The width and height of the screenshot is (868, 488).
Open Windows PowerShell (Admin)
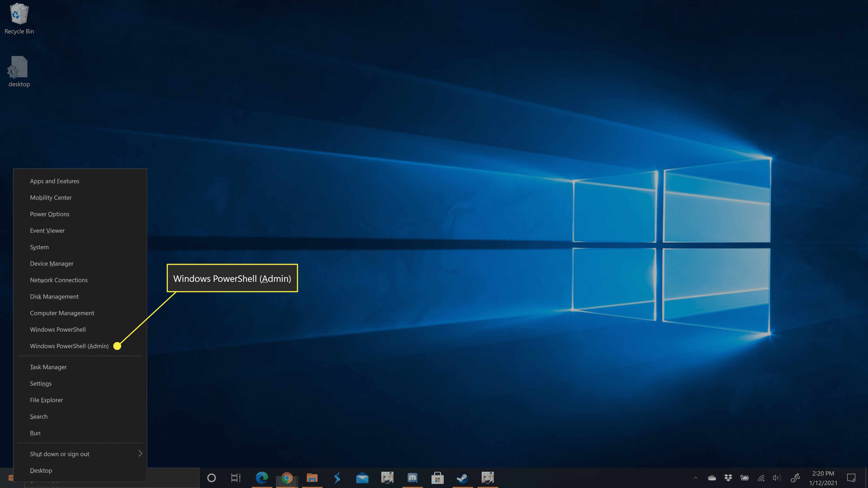pyautogui.click(x=69, y=346)
